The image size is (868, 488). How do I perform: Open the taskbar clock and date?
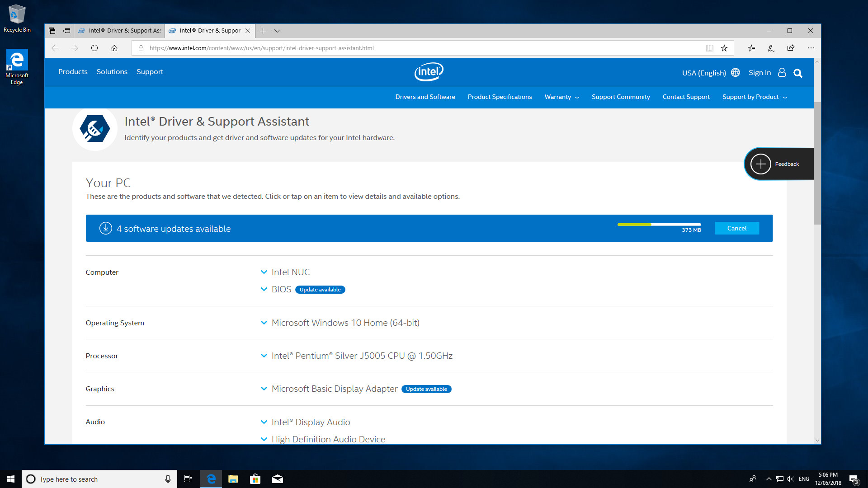tap(828, 479)
